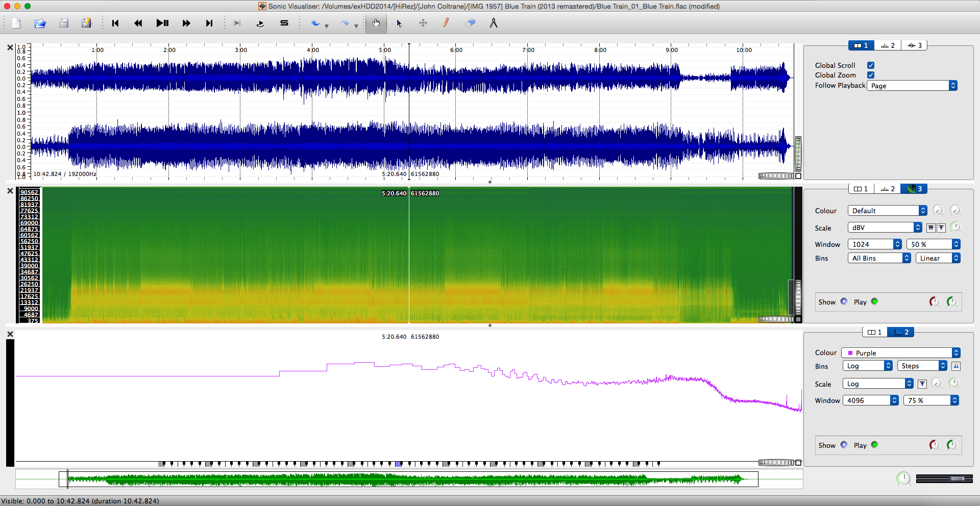Select the arrow Select tool
This screenshot has width=980, height=506.
[x=399, y=23]
